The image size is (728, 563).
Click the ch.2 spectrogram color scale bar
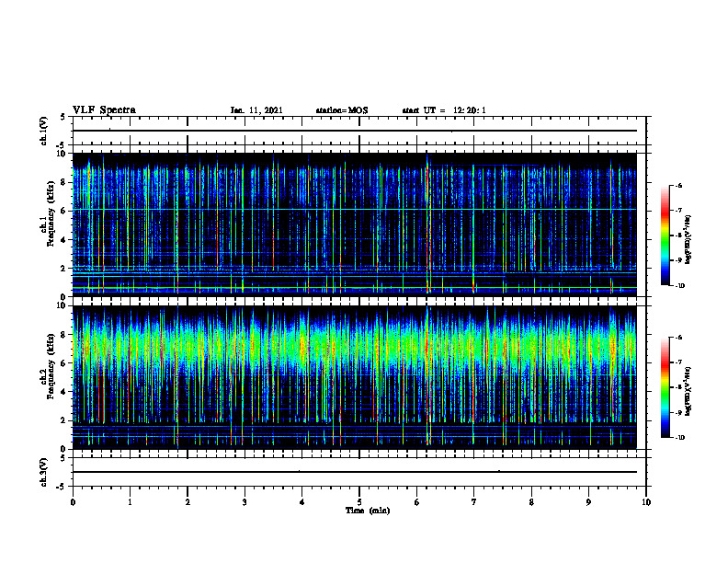coord(665,387)
